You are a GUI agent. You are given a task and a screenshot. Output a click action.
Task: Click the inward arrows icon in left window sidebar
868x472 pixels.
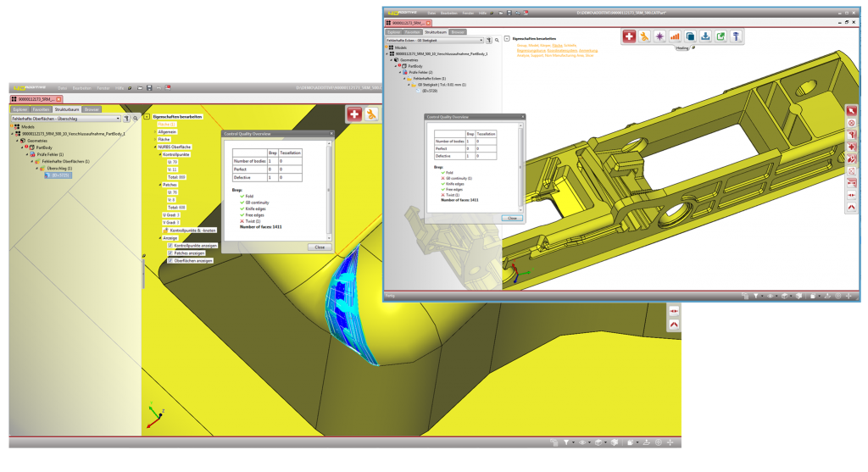[x=674, y=312]
